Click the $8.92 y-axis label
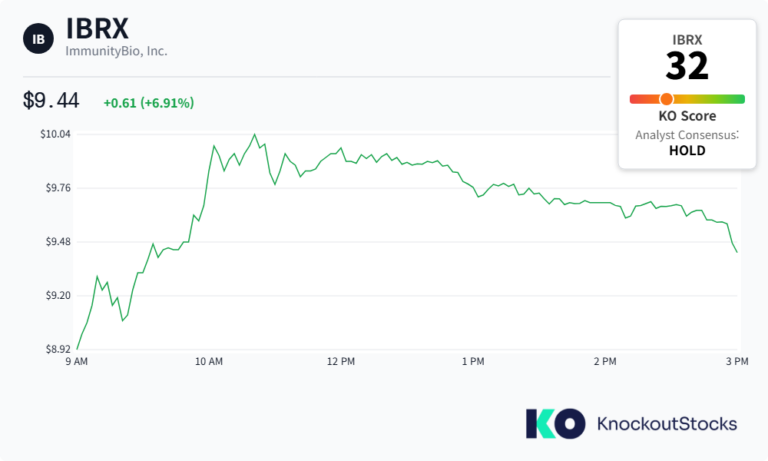Image resolution: width=768 pixels, height=461 pixels. 58,349
